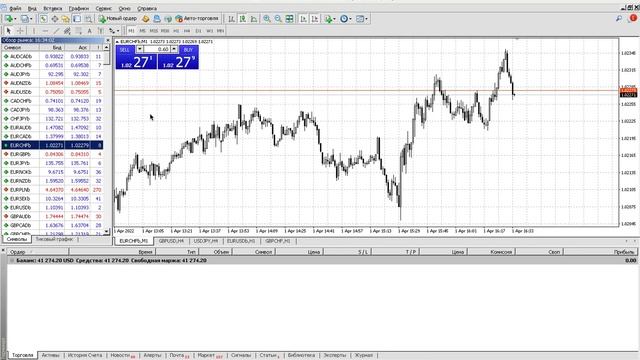Toggle the H1 timeframe button

(176, 31)
